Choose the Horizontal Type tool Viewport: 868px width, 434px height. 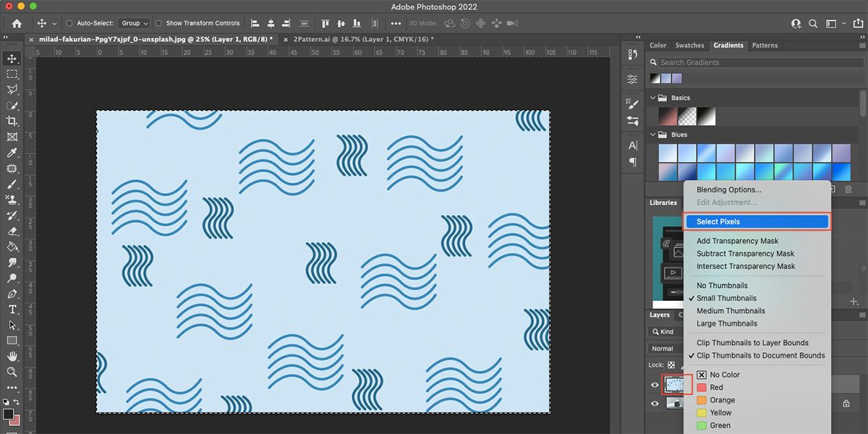point(12,310)
